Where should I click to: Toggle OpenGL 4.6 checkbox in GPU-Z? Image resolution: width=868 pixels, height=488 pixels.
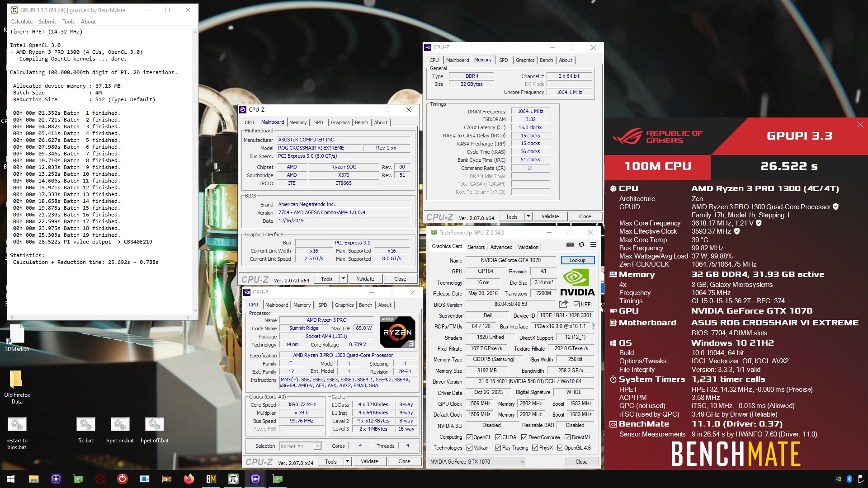pyautogui.click(x=560, y=448)
